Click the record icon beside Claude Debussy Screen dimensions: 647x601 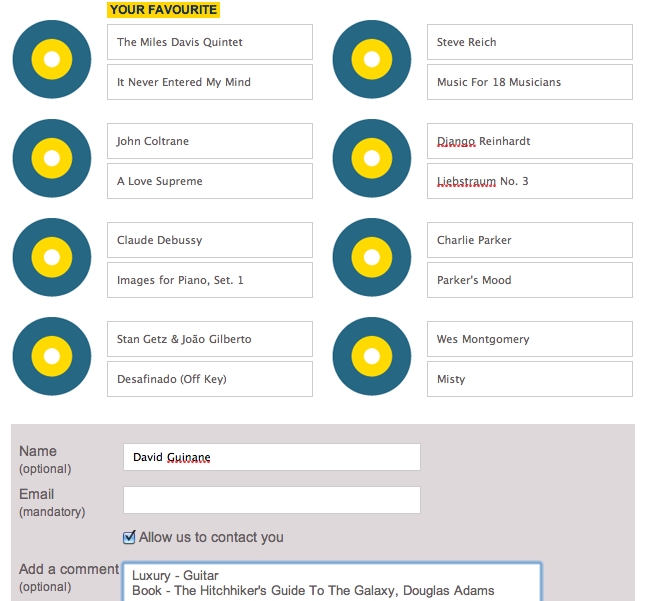pyautogui.click(x=52, y=257)
